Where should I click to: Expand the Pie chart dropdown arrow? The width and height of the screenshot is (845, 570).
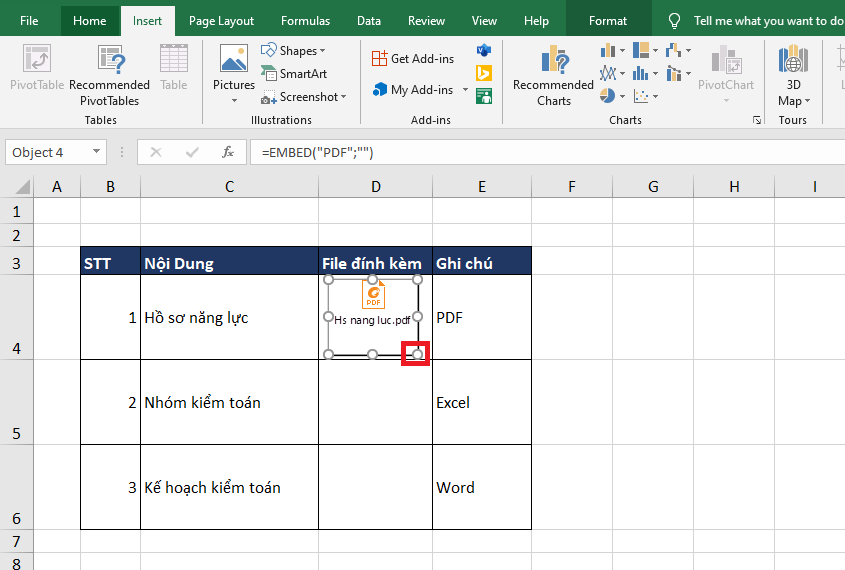(622, 96)
